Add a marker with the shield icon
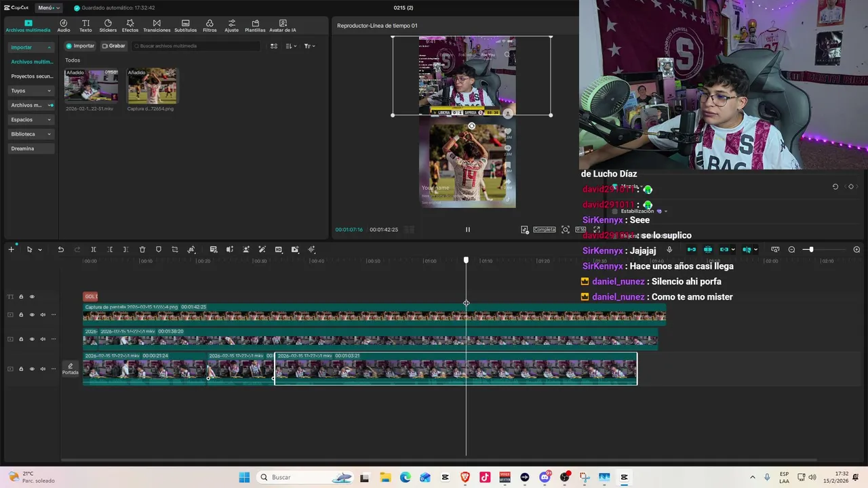 (159, 249)
